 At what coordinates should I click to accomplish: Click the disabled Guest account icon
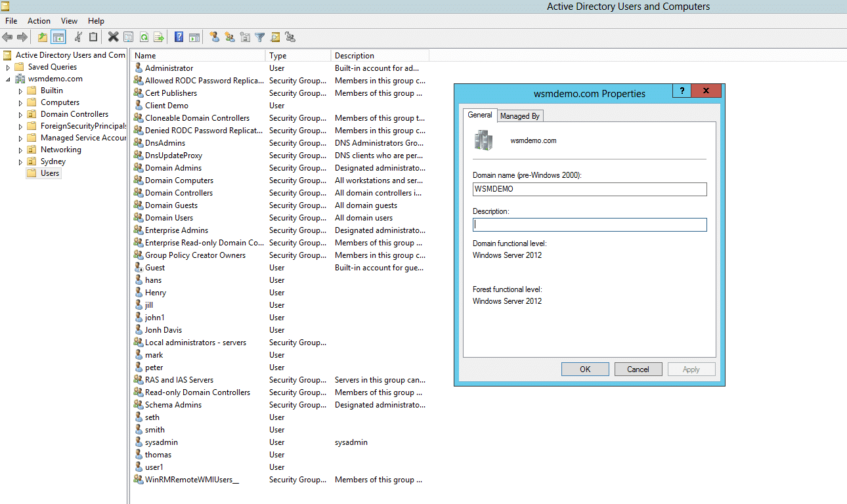(139, 267)
